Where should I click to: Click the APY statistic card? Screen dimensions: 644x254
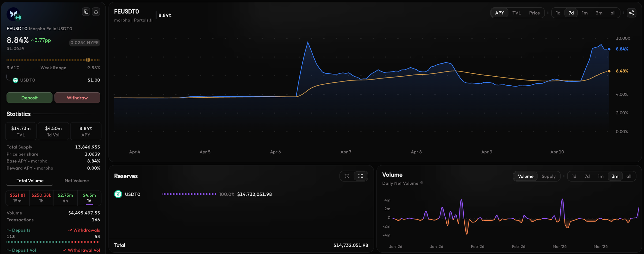point(86,131)
